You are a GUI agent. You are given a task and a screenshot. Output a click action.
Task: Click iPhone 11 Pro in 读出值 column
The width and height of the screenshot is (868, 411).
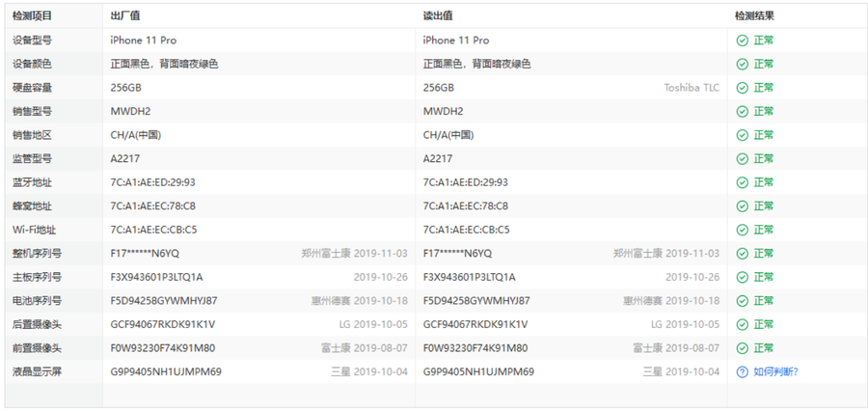pos(456,41)
